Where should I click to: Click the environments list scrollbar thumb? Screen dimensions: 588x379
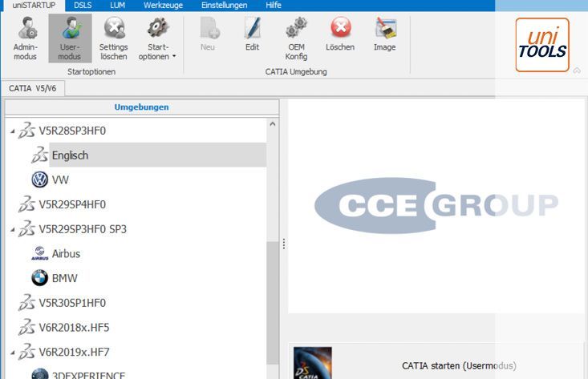273,303
